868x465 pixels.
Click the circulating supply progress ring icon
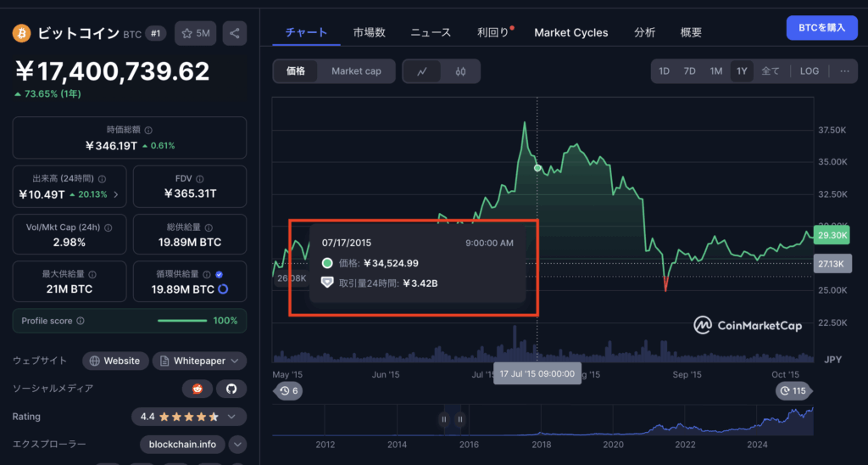click(223, 289)
